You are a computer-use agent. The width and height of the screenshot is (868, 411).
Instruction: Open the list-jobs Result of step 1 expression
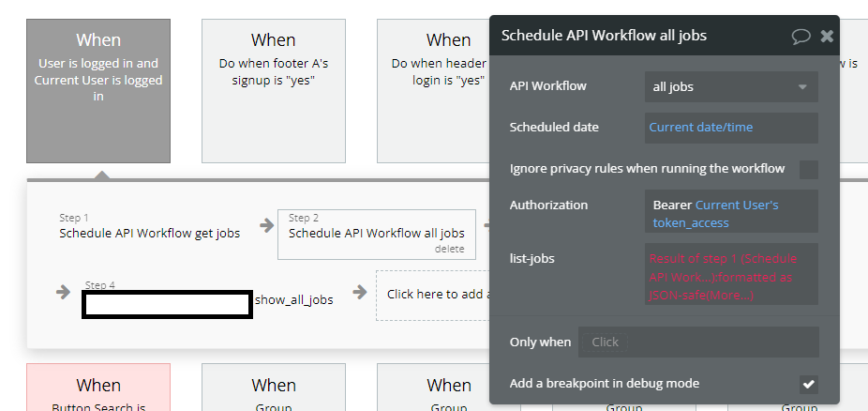click(730, 276)
